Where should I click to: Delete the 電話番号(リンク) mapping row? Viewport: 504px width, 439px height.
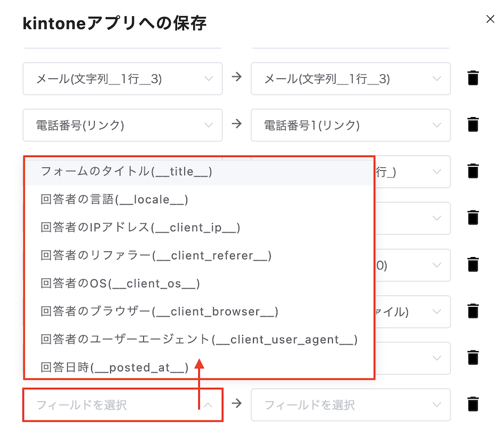[x=473, y=124]
